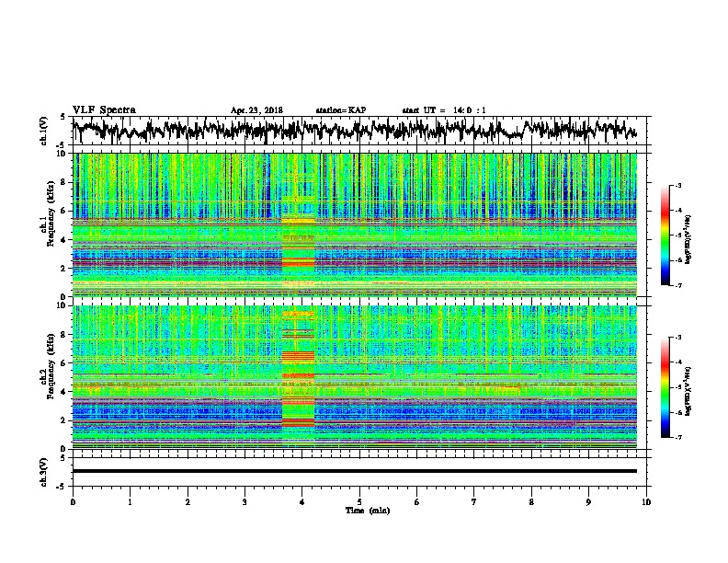Click the "Time (min)" axis label
This screenshot has width=728, height=563.
(x=368, y=511)
